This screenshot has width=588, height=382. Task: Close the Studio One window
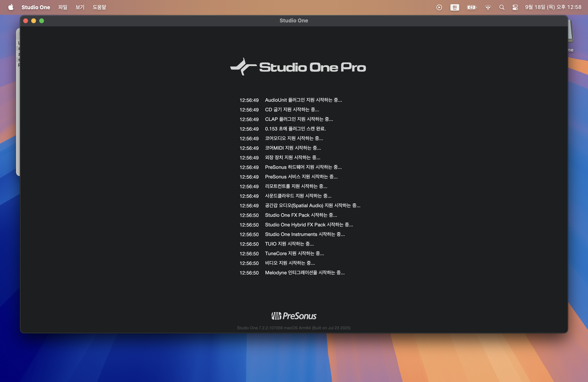click(x=26, y=21)
